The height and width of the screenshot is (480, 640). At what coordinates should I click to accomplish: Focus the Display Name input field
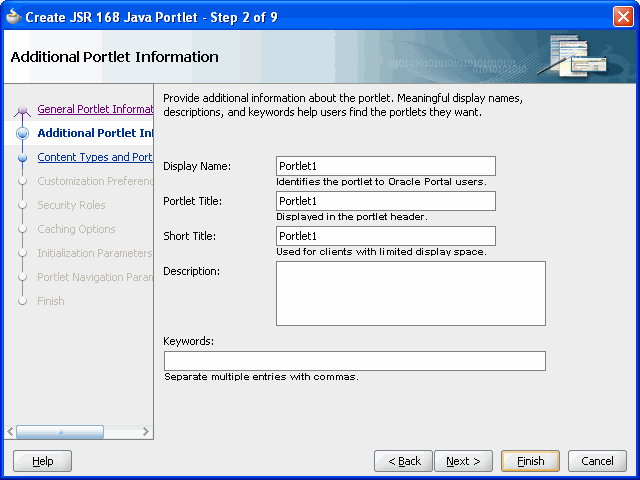[x=386, y=166]
